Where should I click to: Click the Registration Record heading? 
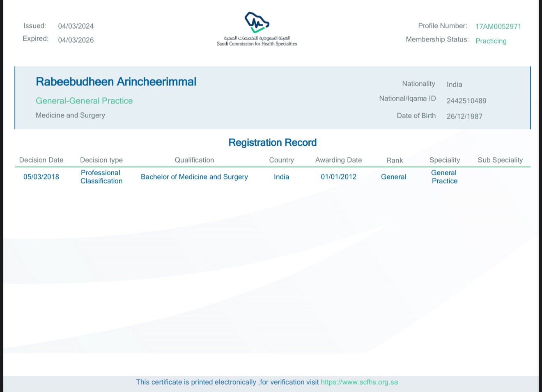click(272, 142)
